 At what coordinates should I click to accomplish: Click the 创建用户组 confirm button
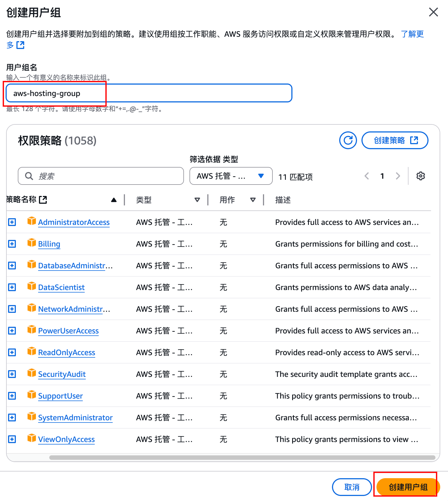pos(408,487)
